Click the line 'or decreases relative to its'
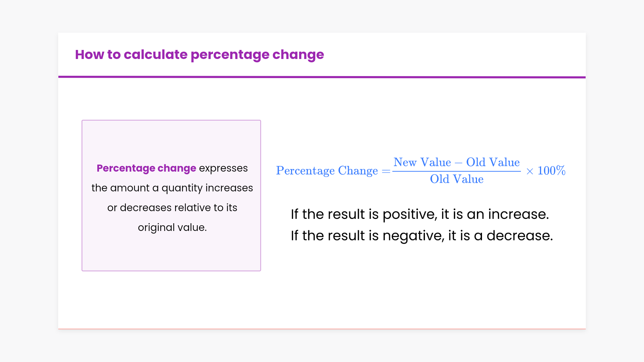Image resolution: width=644 pixels, height=362 pixels. tap(172, 207)
